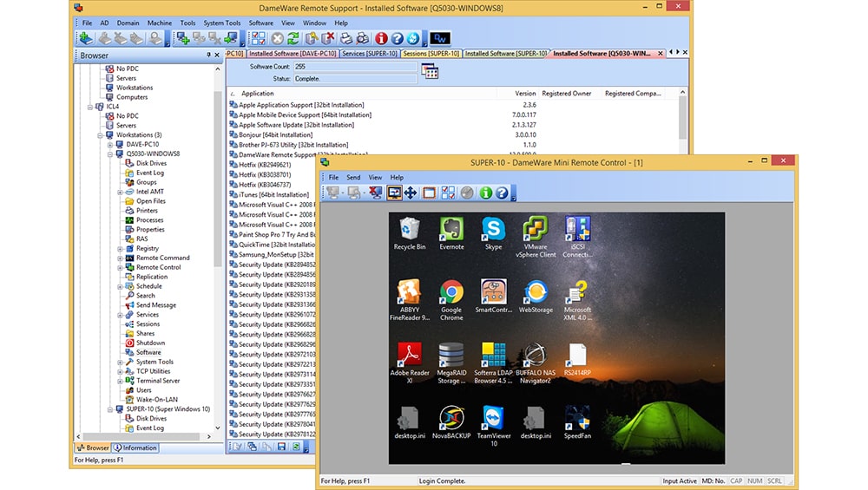Image resolution: width=868 pixels, height=490 pixels.
Task: Click the print preview icon in main toolbar
Action: point(363,38)
